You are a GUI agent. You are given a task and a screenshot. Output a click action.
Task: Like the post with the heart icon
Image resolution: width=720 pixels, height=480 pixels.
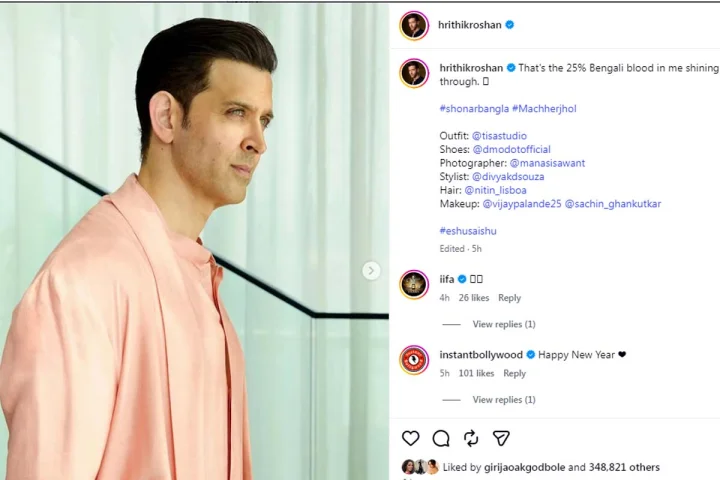coord(411,438)
